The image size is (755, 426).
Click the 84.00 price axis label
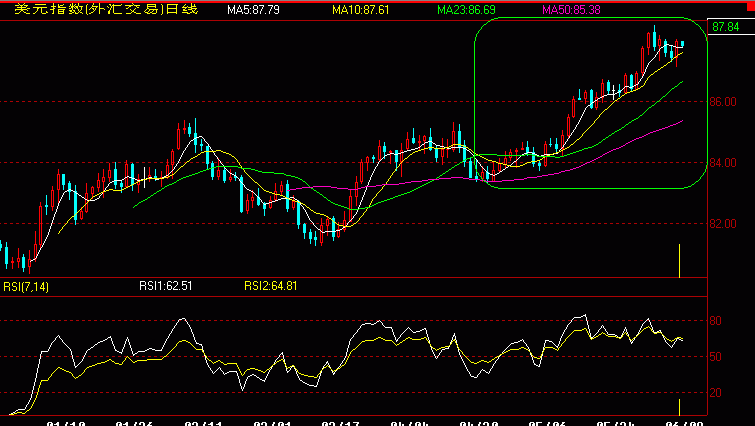point(723,163)
